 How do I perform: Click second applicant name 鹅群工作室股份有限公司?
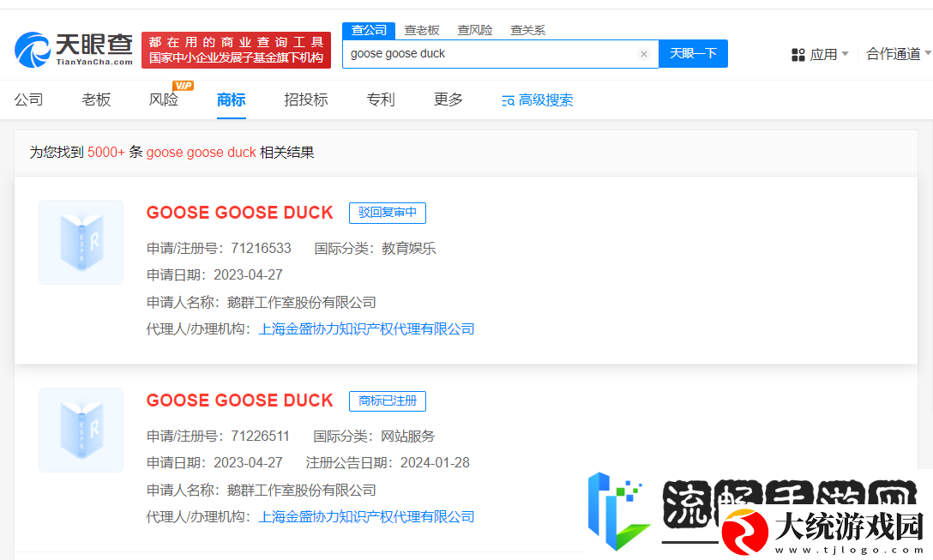tap(302, 491)
